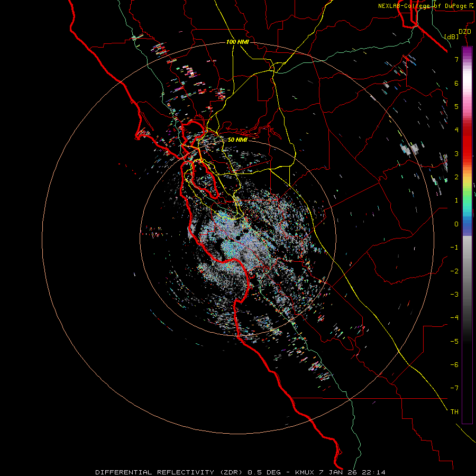476x476 pixels.
Task: Click the "7" value on the color scale
Action: point(456,59)
